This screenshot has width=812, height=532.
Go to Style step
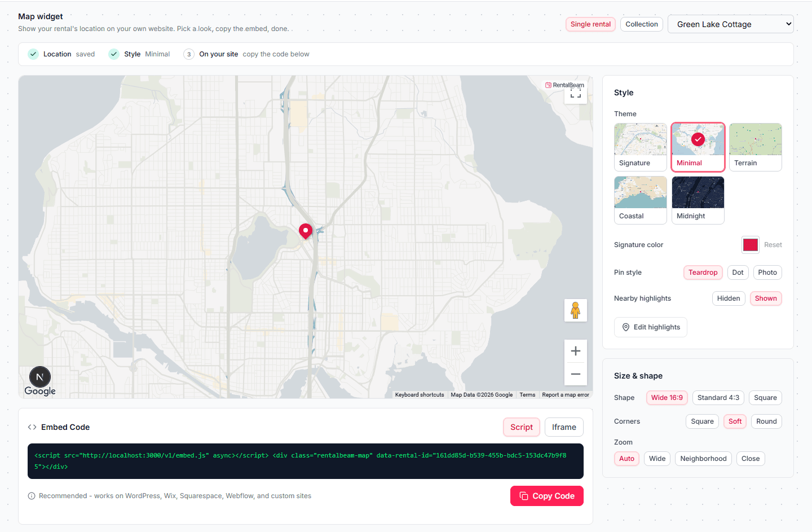pyautogui.click(x=139, y=54)
